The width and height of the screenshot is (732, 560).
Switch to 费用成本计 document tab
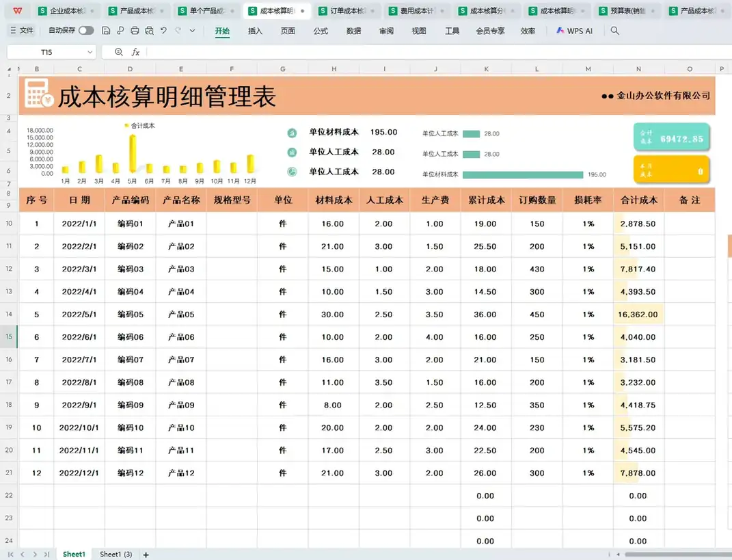coord(416,11)
